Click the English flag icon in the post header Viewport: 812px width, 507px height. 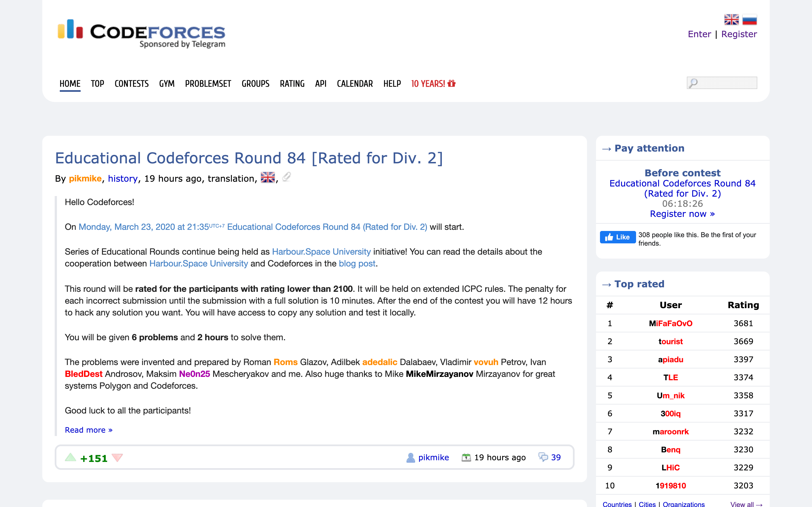[267, 177]
